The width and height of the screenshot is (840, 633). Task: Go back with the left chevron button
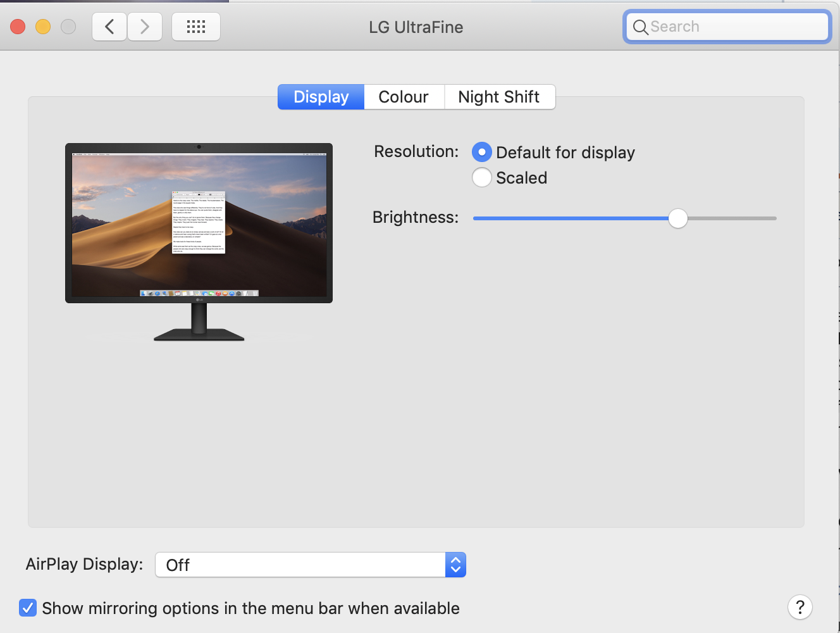109,27
